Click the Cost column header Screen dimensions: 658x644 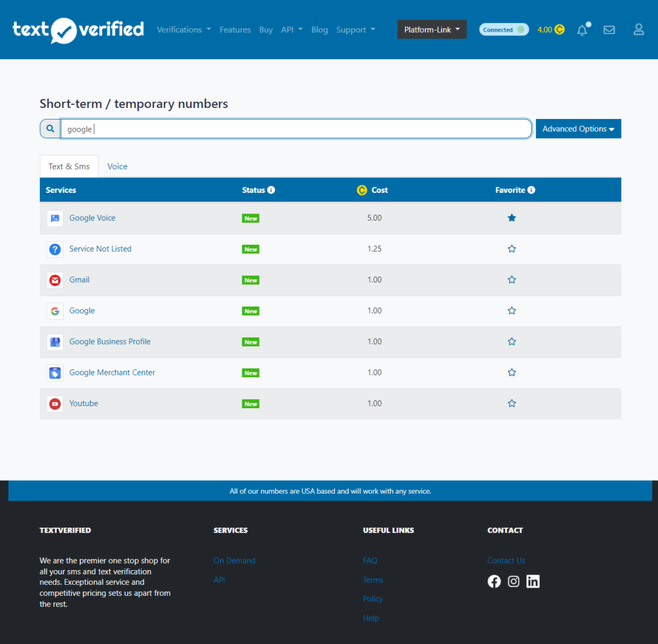379,190
